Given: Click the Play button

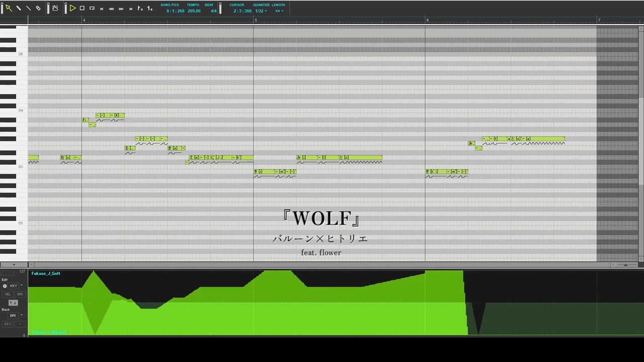Looking at the screenshot, I should pos(72,8).
